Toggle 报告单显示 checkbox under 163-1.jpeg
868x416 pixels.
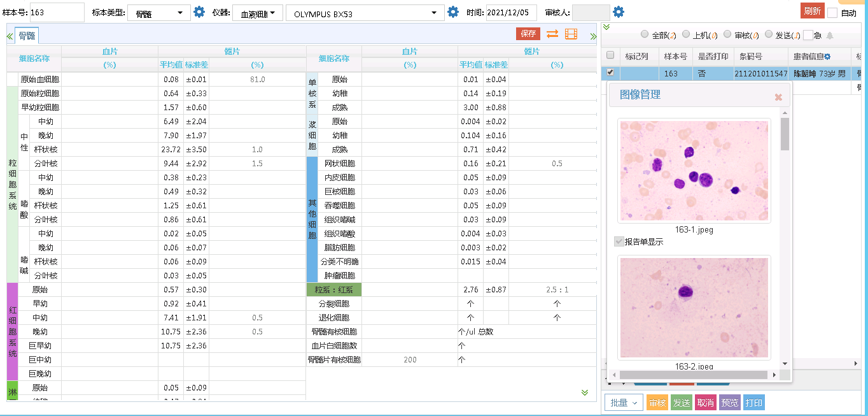pos(619,241)
